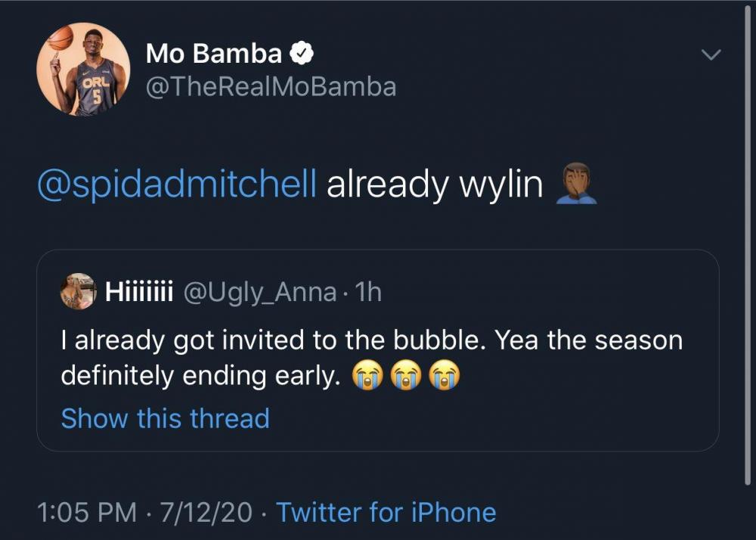The image size is (756, 540).
Task: Select the Show this thread link
Action: click(165, 418)
